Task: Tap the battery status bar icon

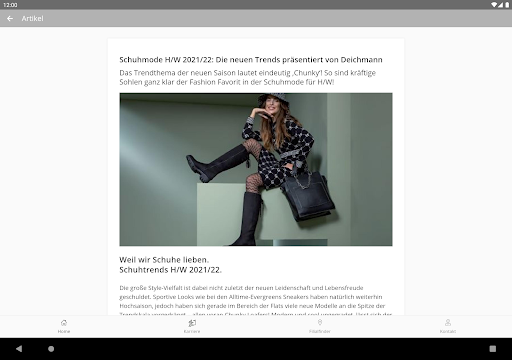Action: [507, 5]
